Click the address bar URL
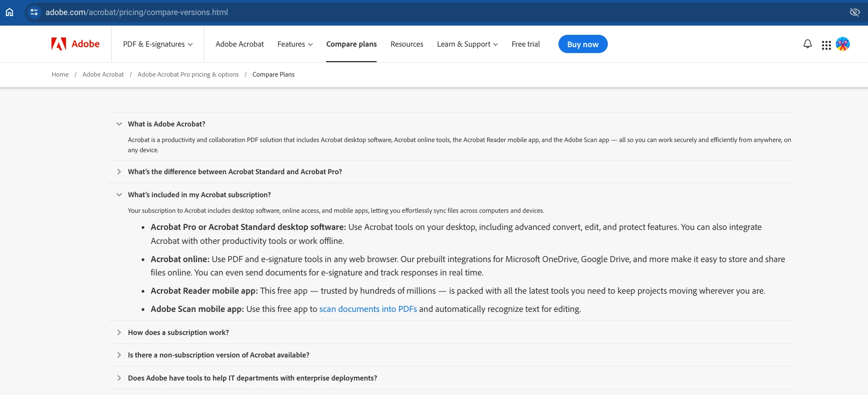Viewport: 868px width, 395px height. 137,12
